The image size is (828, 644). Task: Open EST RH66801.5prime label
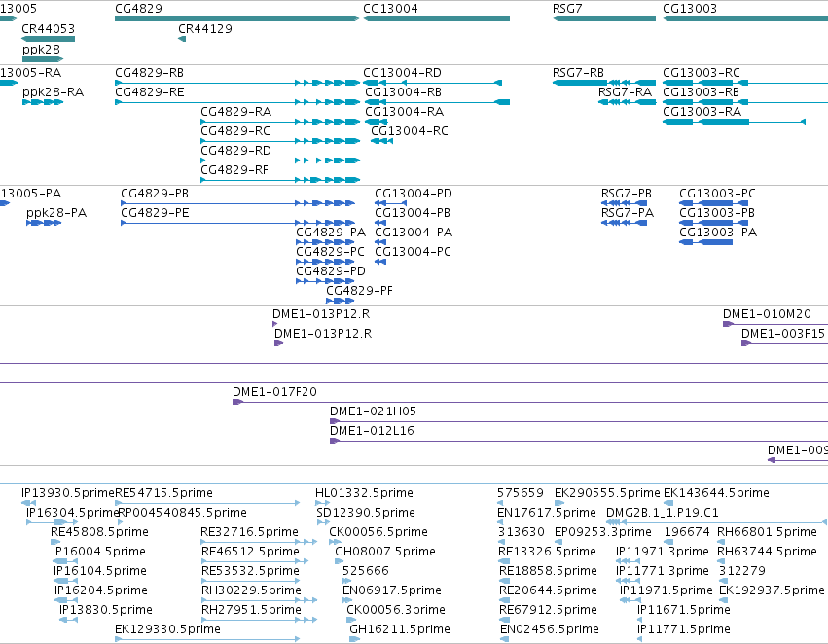(x=767, y=532)
